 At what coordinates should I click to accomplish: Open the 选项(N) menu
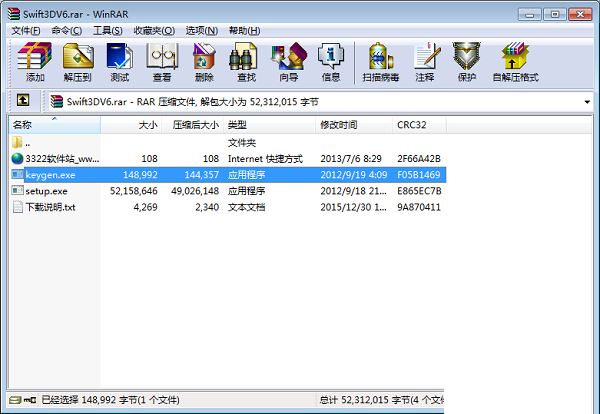pyautogui.click(x=202, y=31)
